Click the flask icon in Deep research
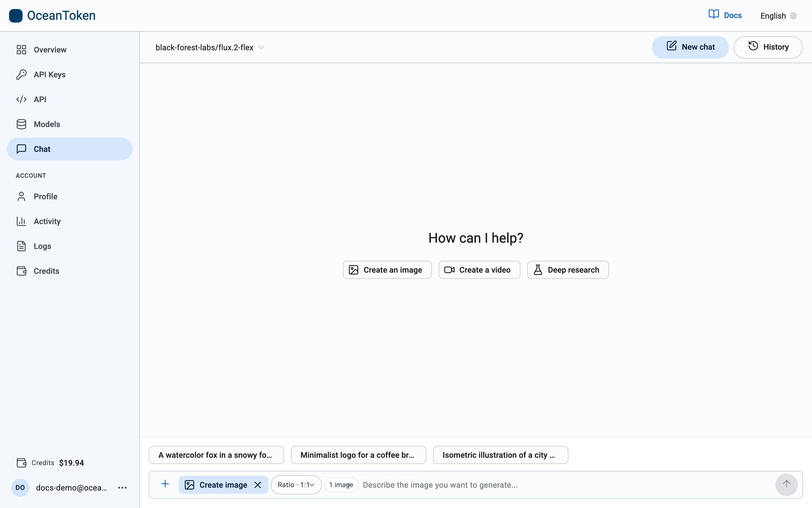The width and height of the screenshot is (812, 508). (538, 270)
